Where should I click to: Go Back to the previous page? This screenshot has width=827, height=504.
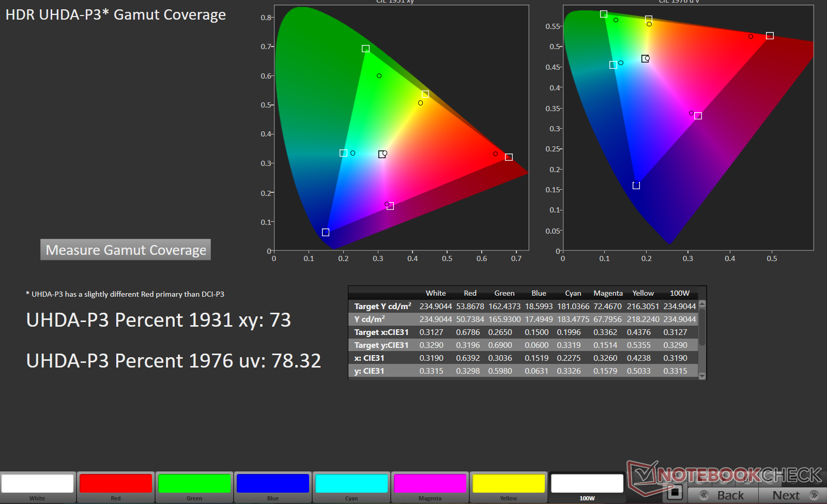(x=724, y=495)
